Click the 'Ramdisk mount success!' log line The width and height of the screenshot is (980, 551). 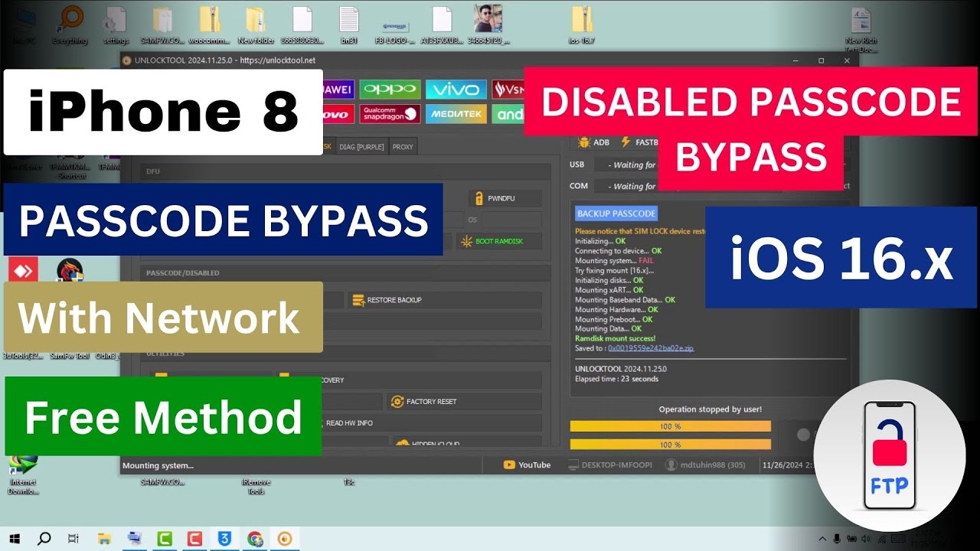tap(616, 338)
